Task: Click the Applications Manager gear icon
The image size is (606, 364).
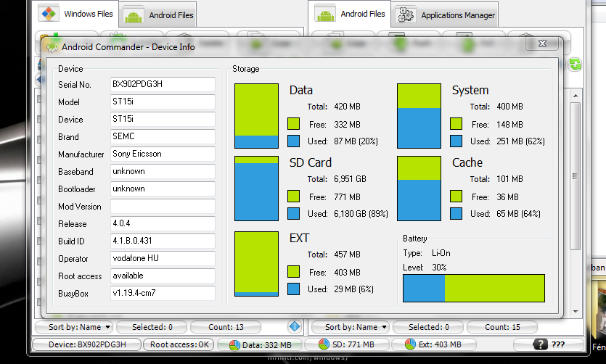Action: 406,15
